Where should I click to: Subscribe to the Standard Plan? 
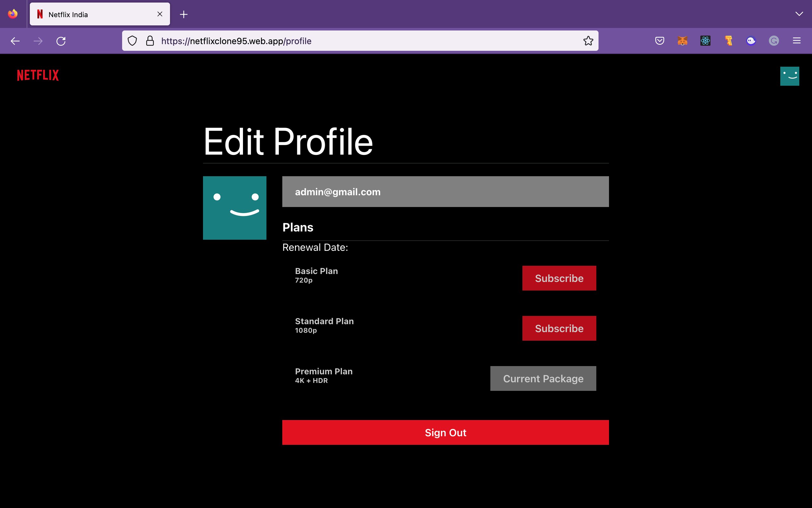[x=559, y=328]
